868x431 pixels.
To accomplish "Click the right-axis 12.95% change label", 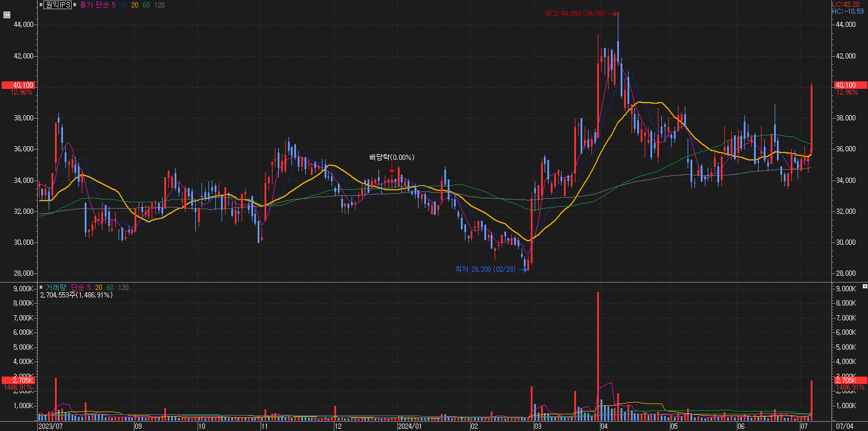I will coord(847,92).
